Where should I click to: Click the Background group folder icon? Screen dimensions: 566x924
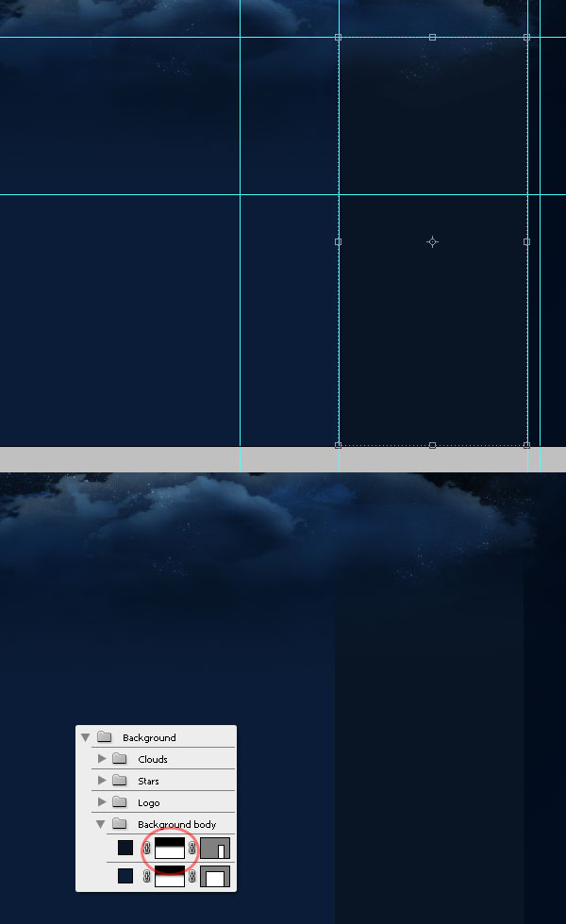105,736
